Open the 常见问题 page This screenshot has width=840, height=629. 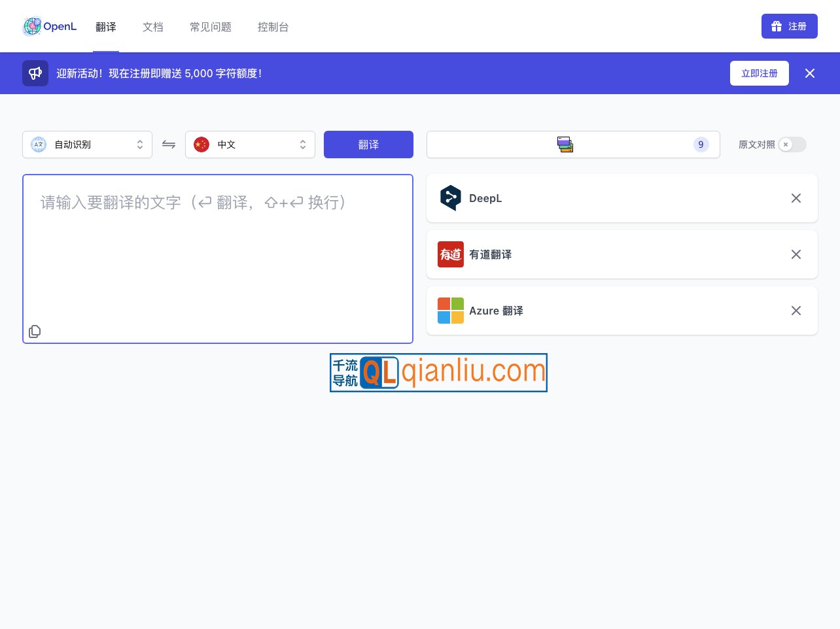coord(210,27)
